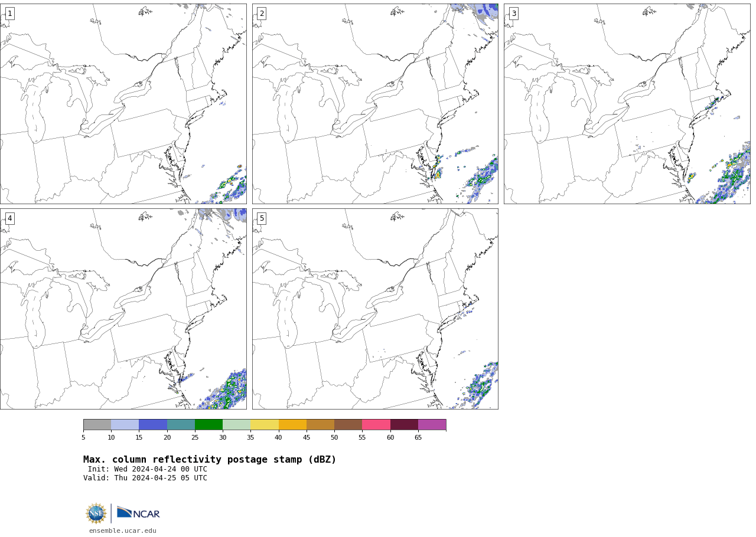Click the orange 40-45 dBZ swatch
The image size is (756, 537).
pos(292,425)
